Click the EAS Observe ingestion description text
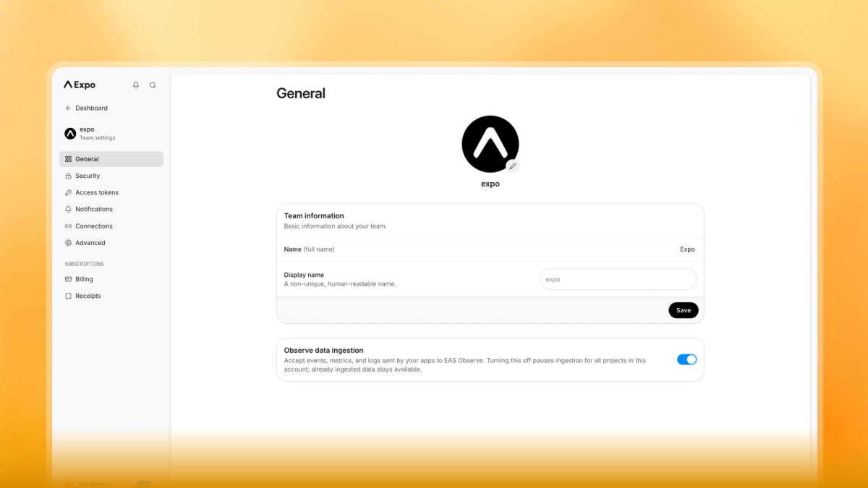 click(x=464, y=365)
